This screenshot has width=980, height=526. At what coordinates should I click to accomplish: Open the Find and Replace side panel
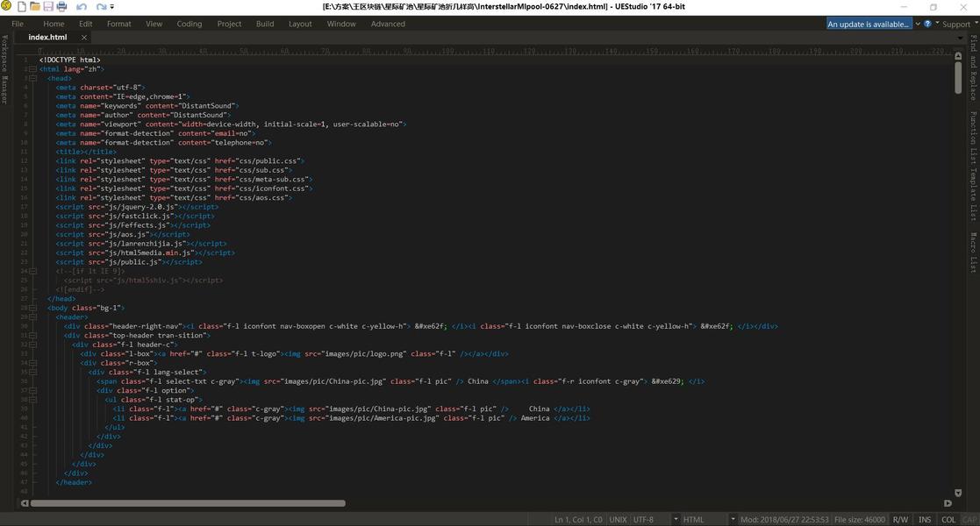coord(973,68)
